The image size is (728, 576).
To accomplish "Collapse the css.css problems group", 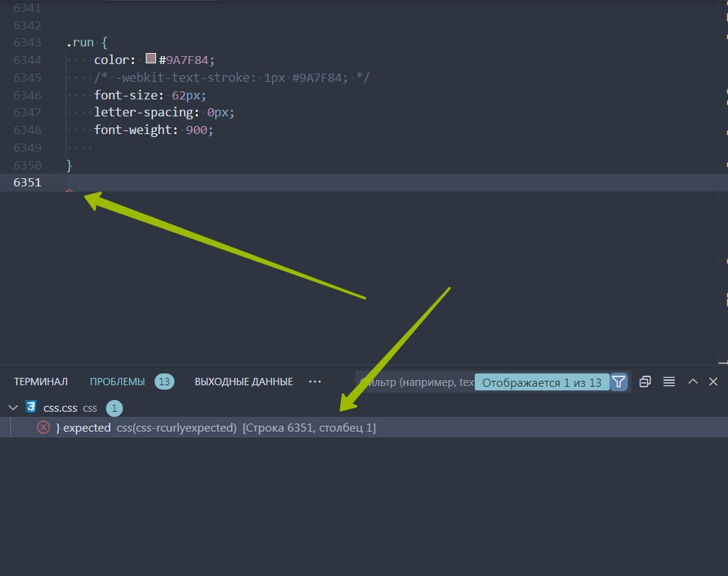I will (13, 408).
